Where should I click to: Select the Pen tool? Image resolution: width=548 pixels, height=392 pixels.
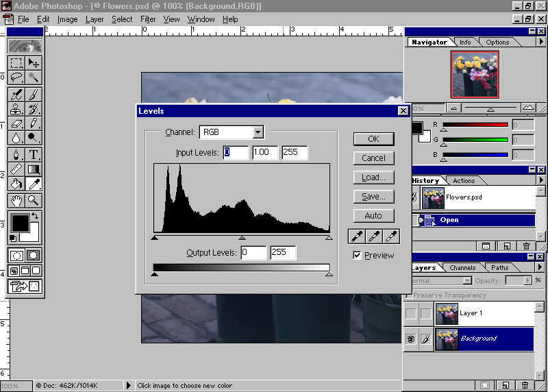[16, 155]
